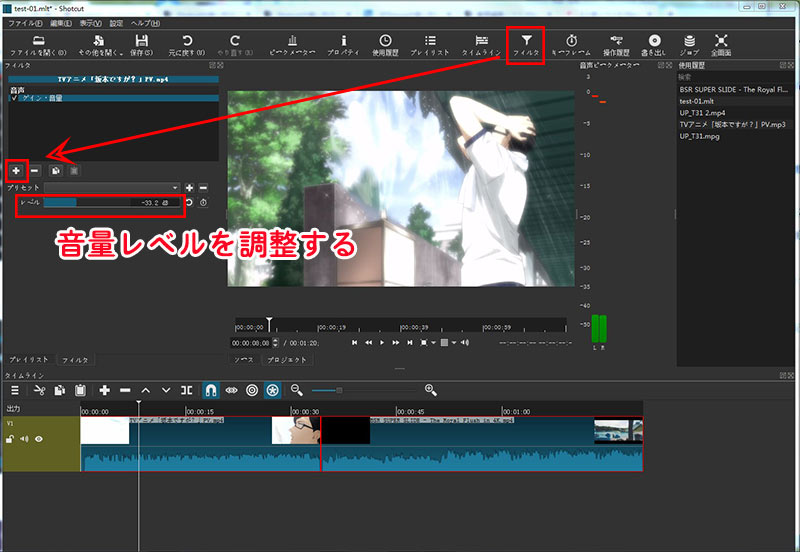Reset the Level value to default
800x552 pixels.
(189, 203)
